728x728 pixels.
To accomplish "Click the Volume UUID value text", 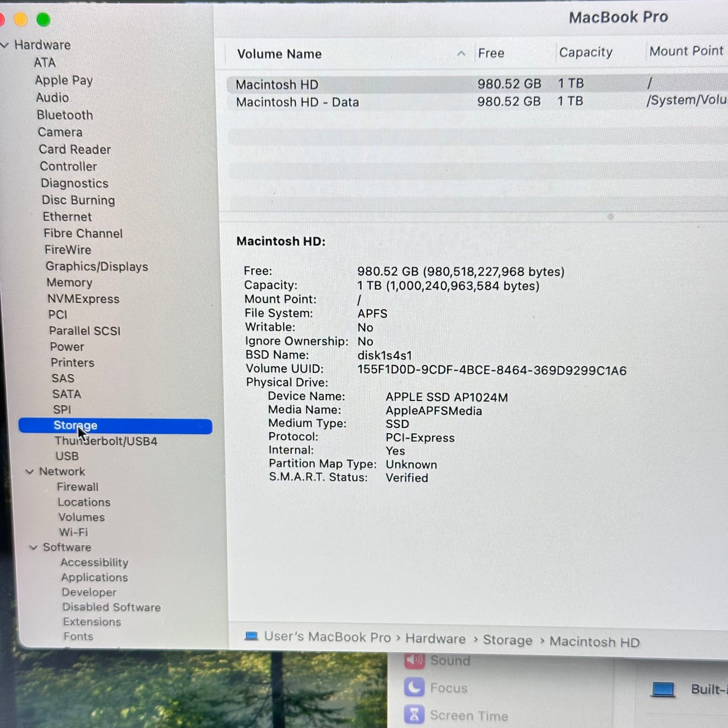I will coord(492,370).
